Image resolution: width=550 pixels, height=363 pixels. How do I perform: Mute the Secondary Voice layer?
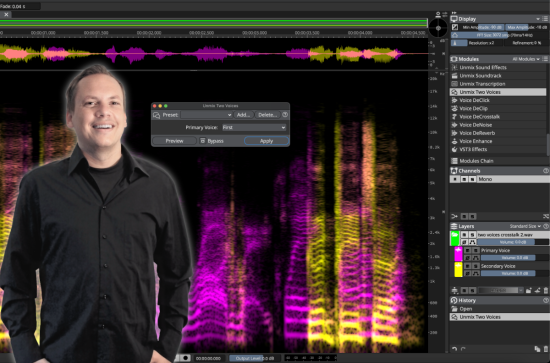pyautogui.click(x=467, y=266)
